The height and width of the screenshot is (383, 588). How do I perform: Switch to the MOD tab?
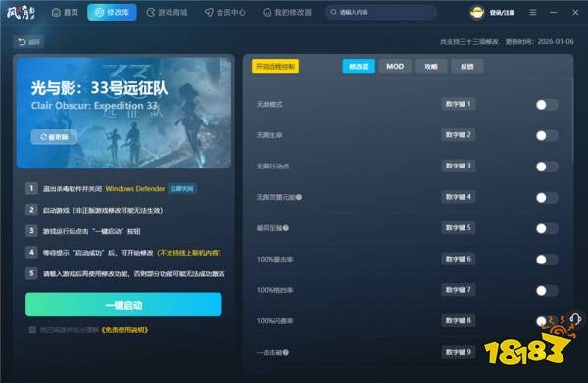pos(395,67)
